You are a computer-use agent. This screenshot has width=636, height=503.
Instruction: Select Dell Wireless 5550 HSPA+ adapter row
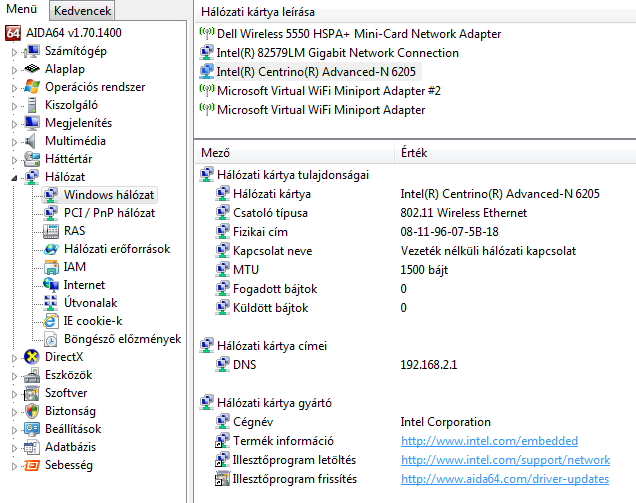point(359,34)
